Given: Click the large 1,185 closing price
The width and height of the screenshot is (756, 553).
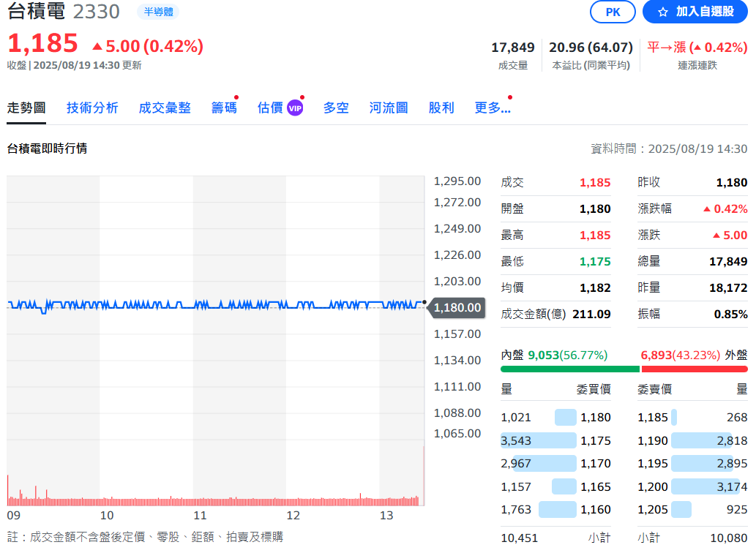Looking at the screenshot, I should 43,43.
